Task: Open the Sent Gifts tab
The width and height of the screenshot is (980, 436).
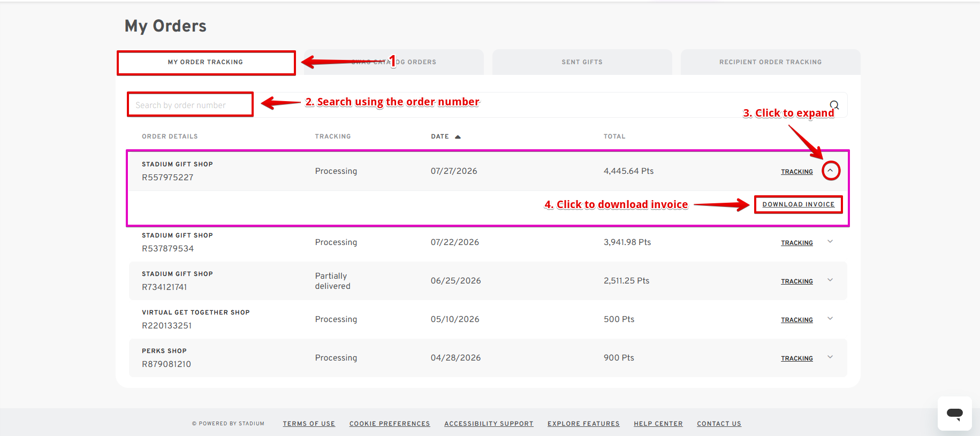Action: (x=582, y=62)
